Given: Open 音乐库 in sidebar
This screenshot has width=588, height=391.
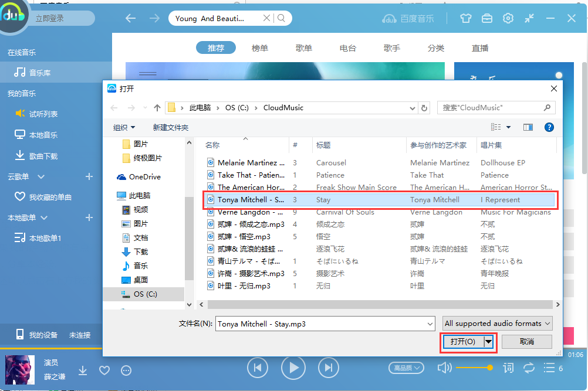Looking at the screenshot, I should tap(56, 72).
